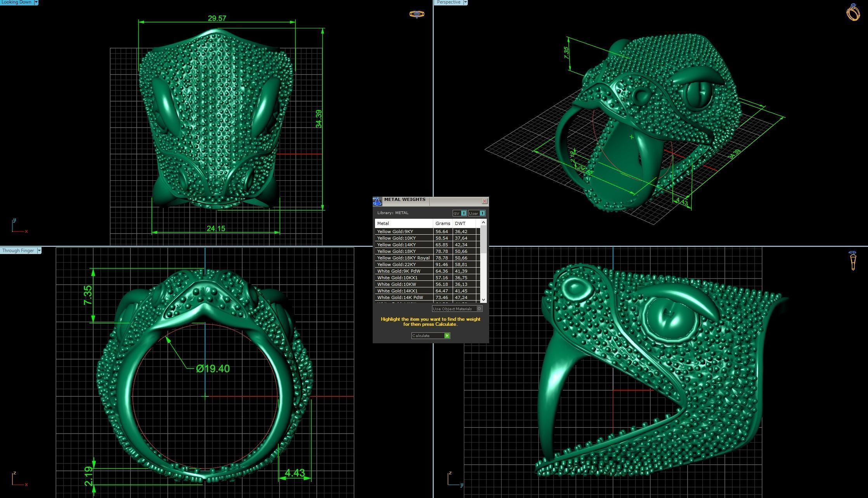
Task: Click the metal list scroll down arrow
Action: tap(483, 299)
